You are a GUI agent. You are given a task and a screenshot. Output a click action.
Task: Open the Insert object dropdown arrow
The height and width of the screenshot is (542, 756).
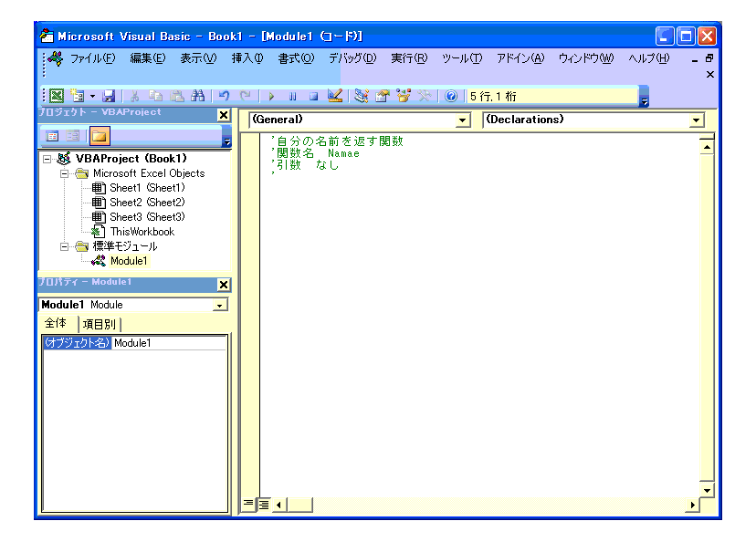click(x=92, y=96)
